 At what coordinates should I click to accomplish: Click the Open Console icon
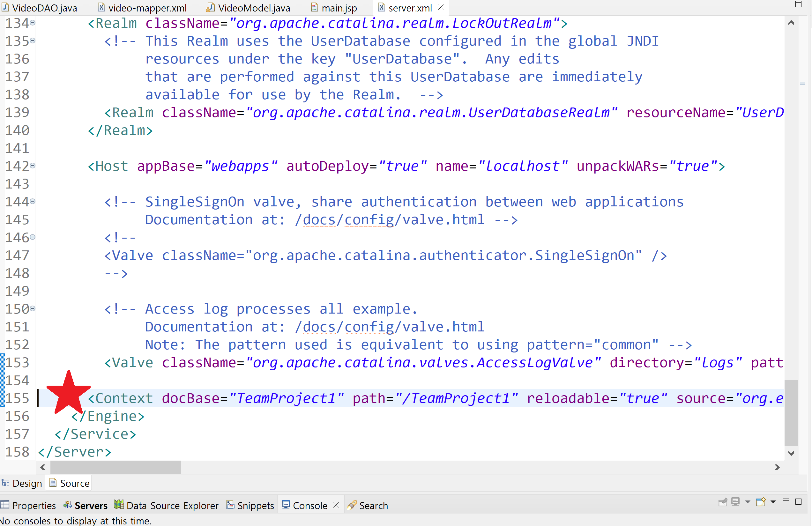point(761,502)
